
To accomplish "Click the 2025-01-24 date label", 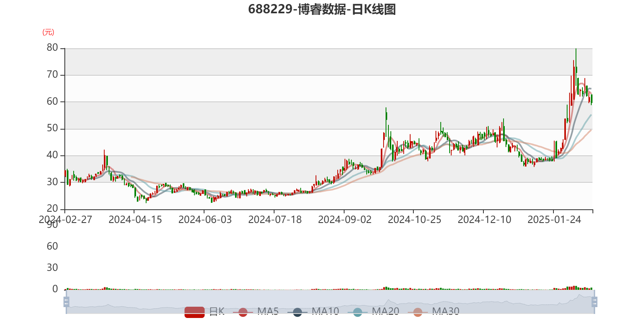I will pos(554,220).
